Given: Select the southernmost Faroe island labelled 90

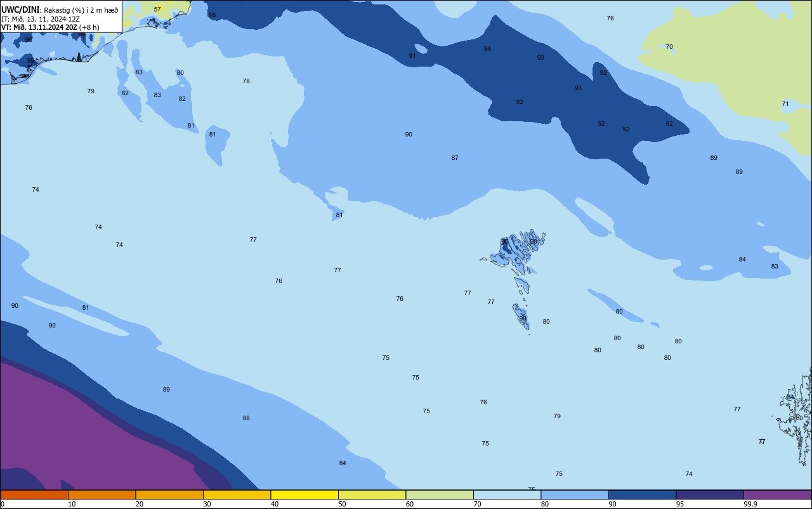Looking at the screenshot, I should (521, 316).
